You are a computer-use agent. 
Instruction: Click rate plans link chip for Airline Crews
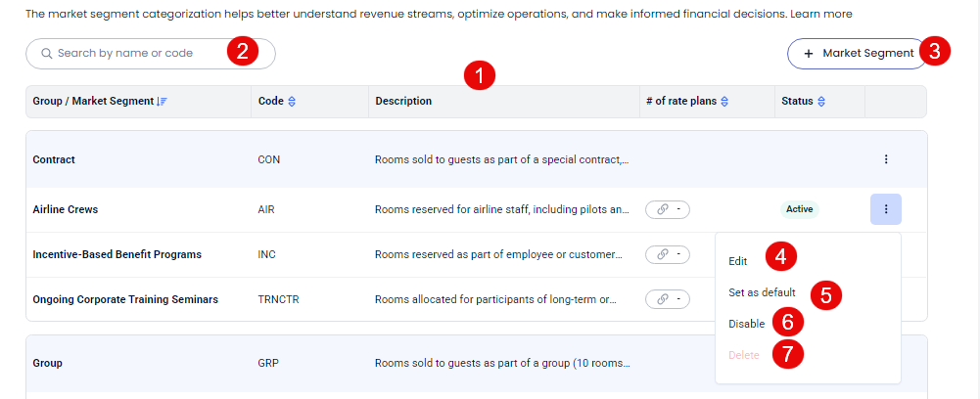[668, 209]
